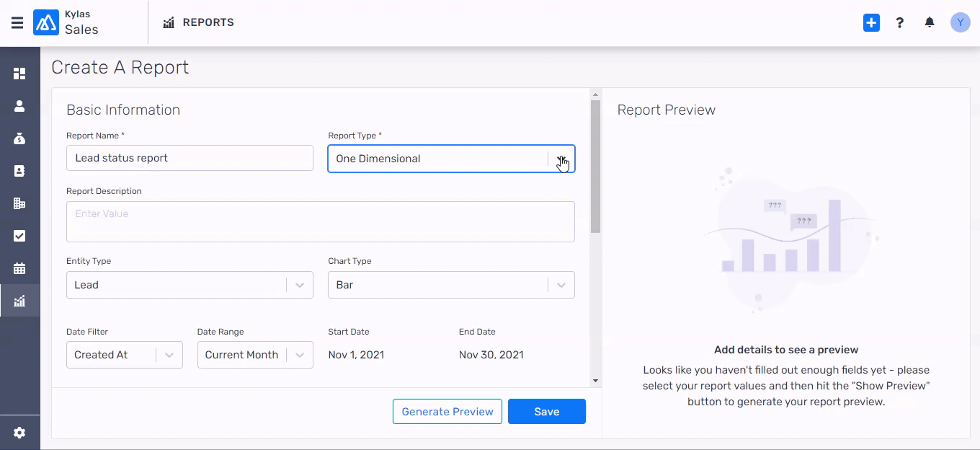Open help question mark icon

[x=900, y=23]
